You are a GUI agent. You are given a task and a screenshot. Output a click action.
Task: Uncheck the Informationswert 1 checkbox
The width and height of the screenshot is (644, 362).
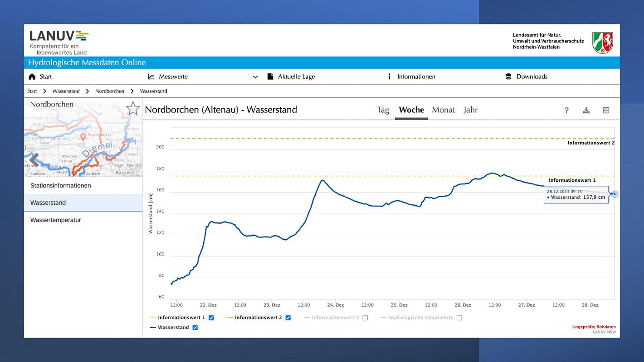(211, 318)
